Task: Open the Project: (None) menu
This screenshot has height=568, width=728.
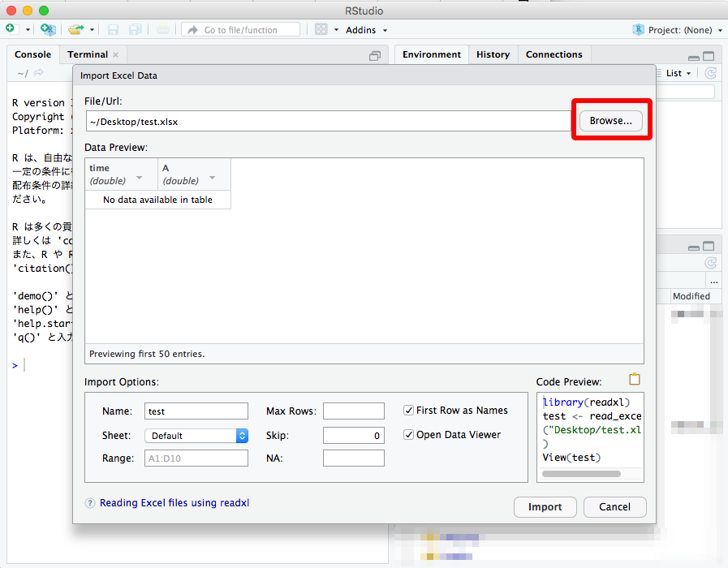Action: 677,30
